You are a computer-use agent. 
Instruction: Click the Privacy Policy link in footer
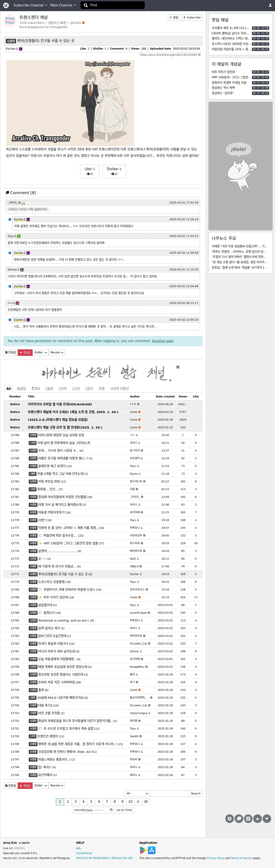pyautogui.click(x=215, y=858)
